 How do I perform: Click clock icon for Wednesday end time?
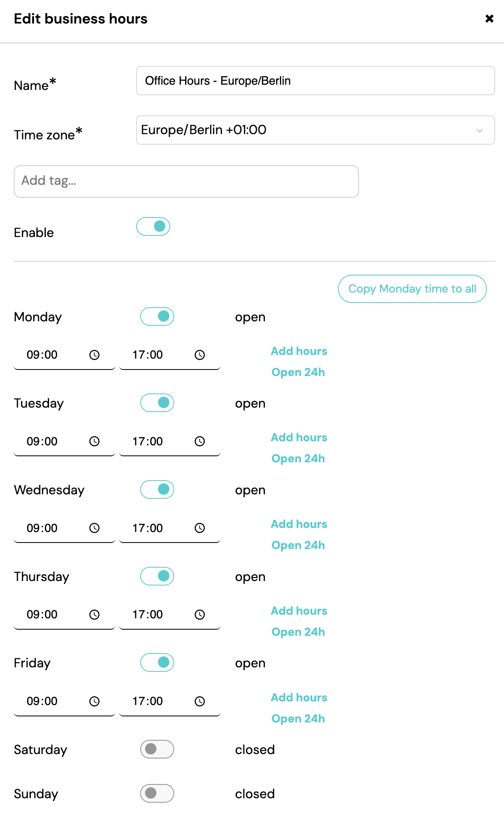coord(200,528)
